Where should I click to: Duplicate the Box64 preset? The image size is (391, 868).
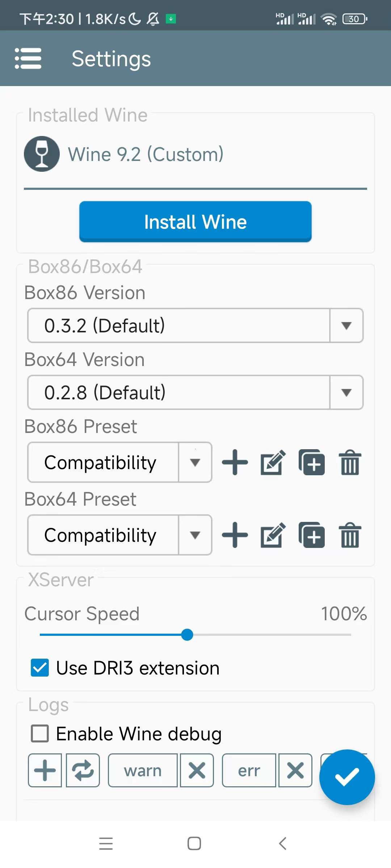(x=312, y=535)
